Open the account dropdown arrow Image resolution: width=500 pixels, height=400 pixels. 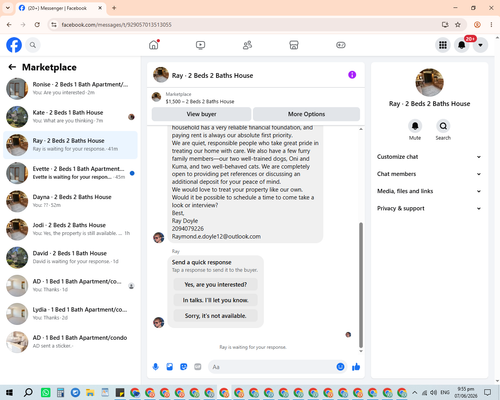(x=480, y=45)
